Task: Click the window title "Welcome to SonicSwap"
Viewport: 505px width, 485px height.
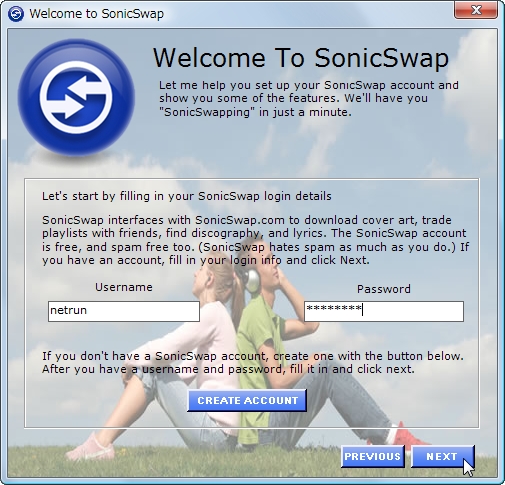Action: (97, 14)
